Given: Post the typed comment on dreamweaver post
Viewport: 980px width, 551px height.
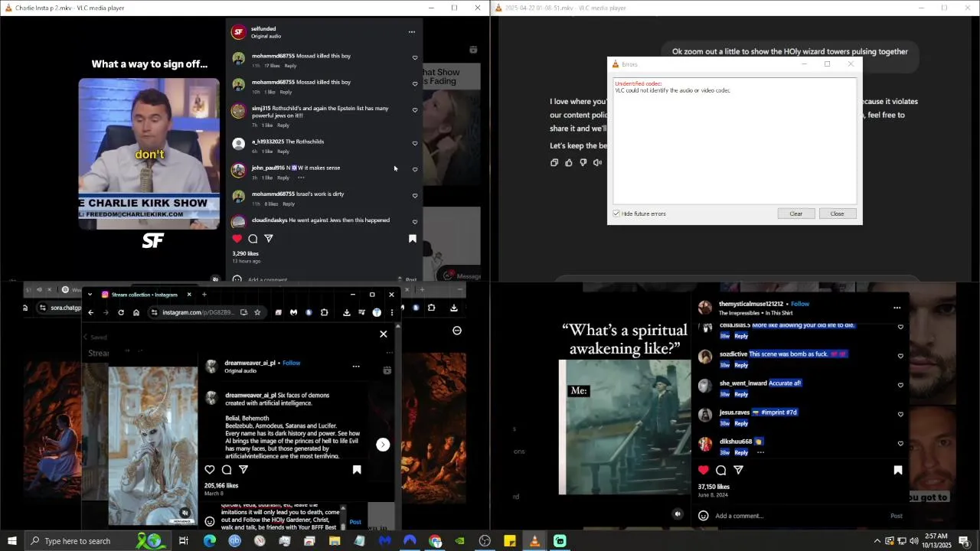Looking at the screenshot, I should pos(355,522).
